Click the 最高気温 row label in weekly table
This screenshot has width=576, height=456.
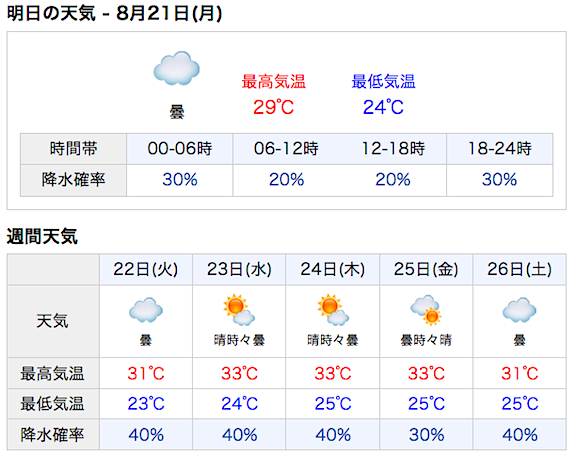(x=53, y=373)
